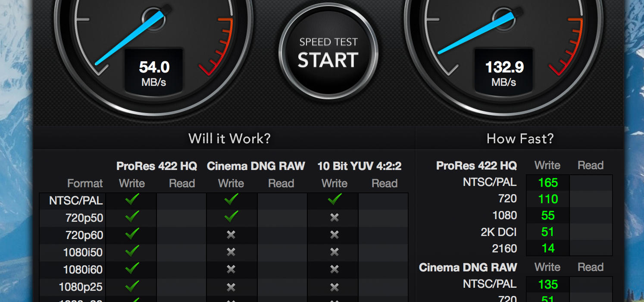This screenshot has width=644, height=302.
Task: Select the 720p50 format row label
Action: tap(84, 218)
